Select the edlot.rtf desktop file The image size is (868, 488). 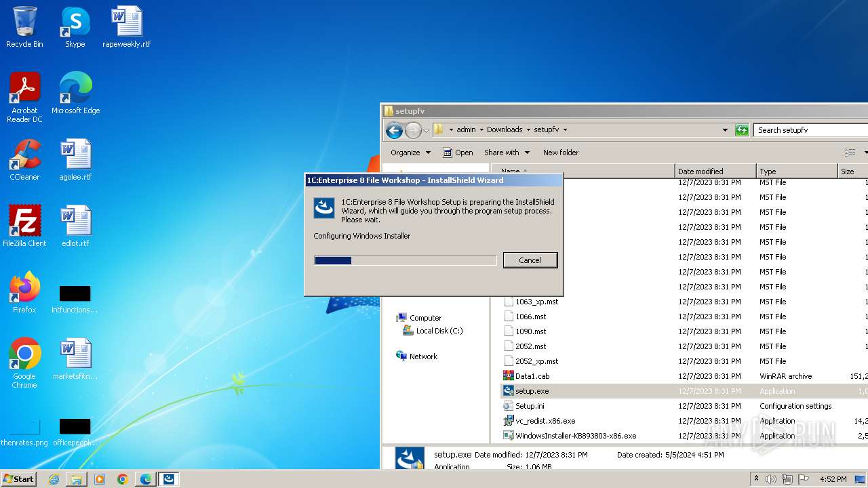coord(75,226)
